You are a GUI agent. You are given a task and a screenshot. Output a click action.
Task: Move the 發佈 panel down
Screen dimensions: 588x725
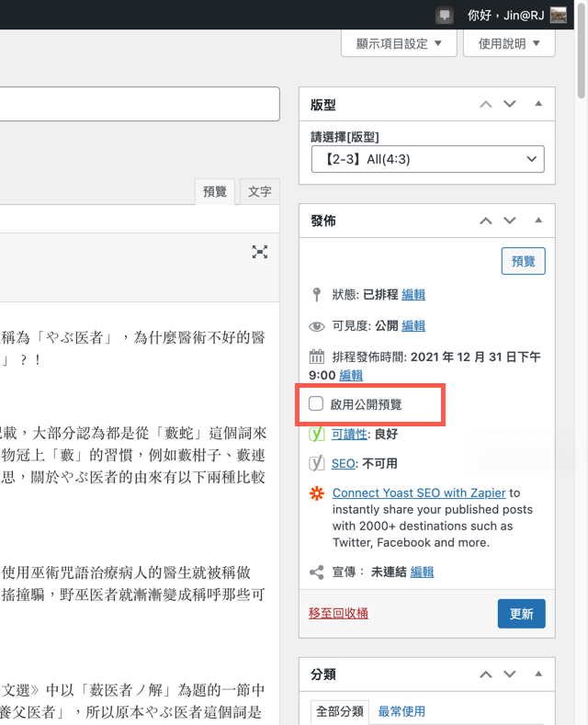tap(509, 221)
